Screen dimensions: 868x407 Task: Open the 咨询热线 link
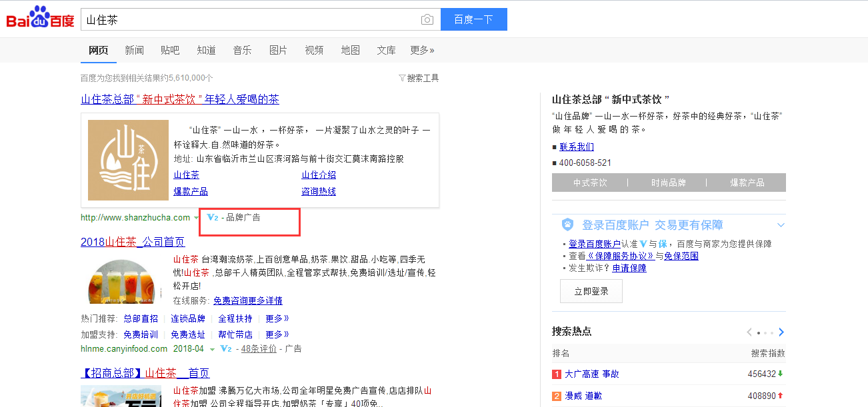(x=319, y=191)
